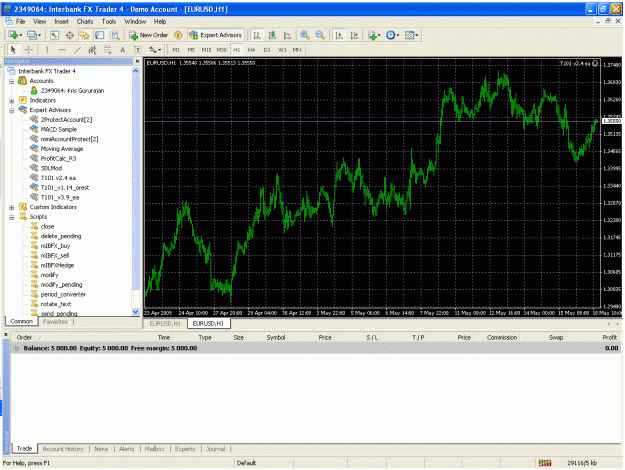
Task: Sort orders by Profit column header
Action: (x=609, y=338)
